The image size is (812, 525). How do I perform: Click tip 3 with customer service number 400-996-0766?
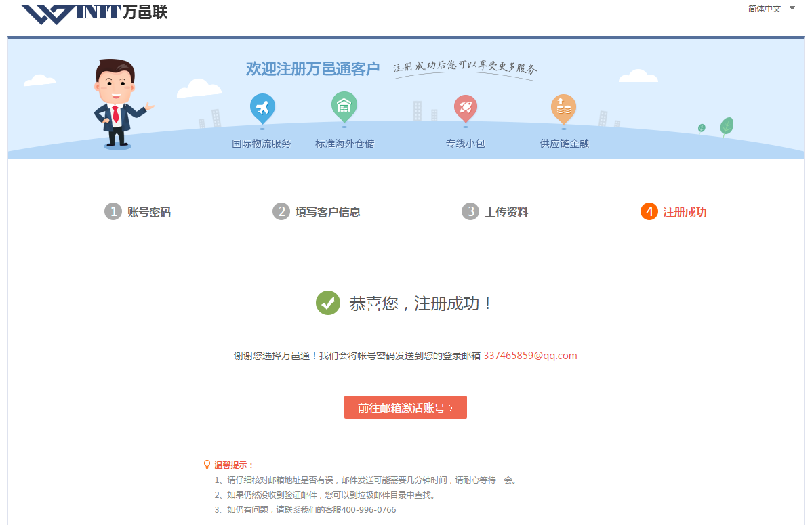tap(306, 510)
